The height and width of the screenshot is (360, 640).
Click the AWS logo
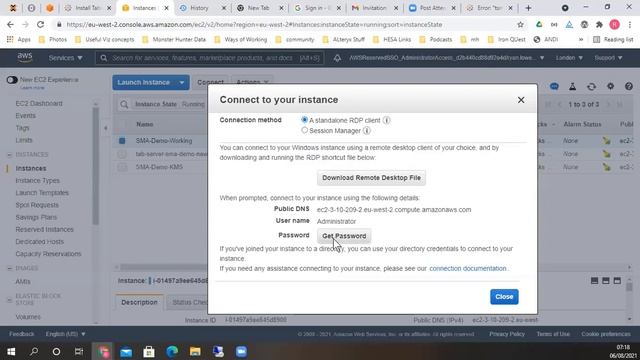pos(24,58)
